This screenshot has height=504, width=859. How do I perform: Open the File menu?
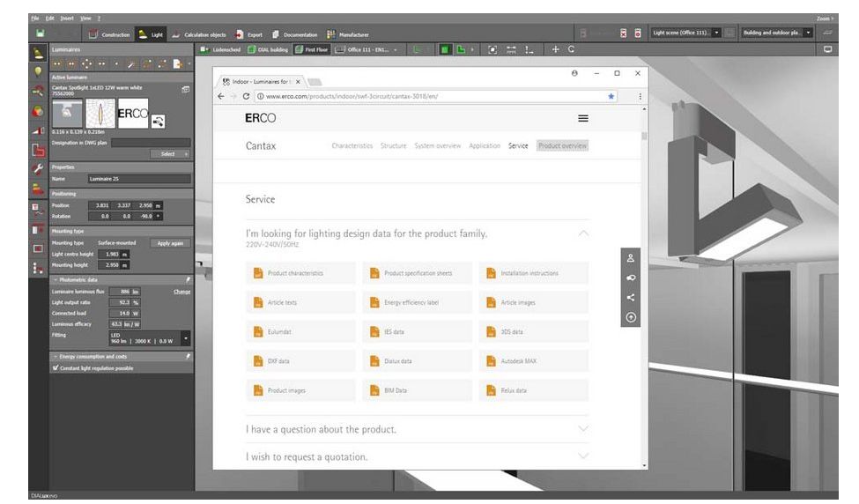point(35,19)
